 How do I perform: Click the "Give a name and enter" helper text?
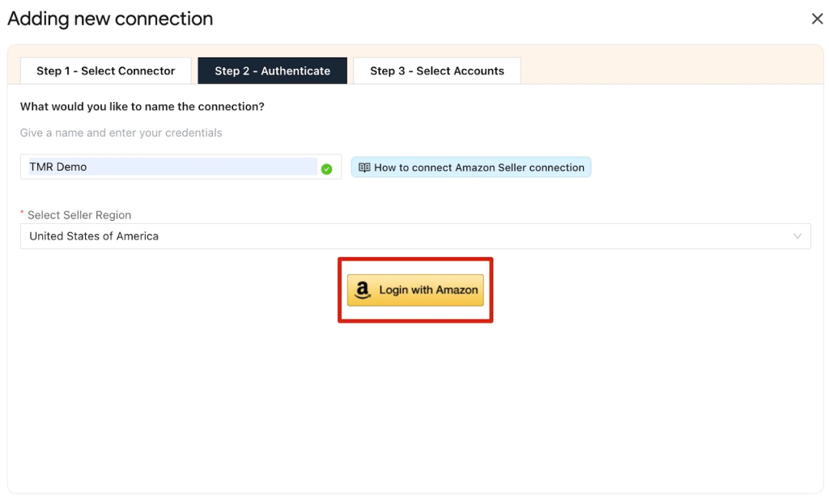click(x=121, y=133)
